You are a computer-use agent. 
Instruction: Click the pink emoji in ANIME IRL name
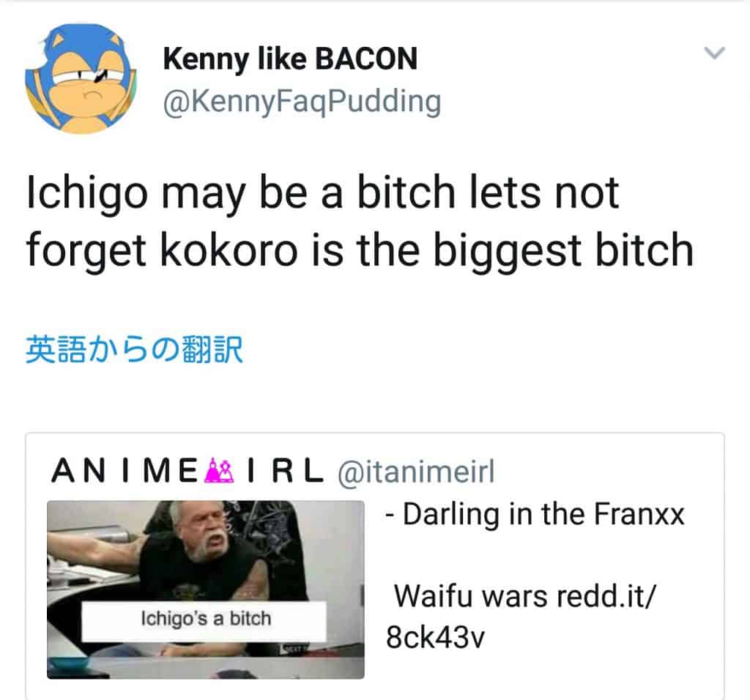tap(220, 471)
